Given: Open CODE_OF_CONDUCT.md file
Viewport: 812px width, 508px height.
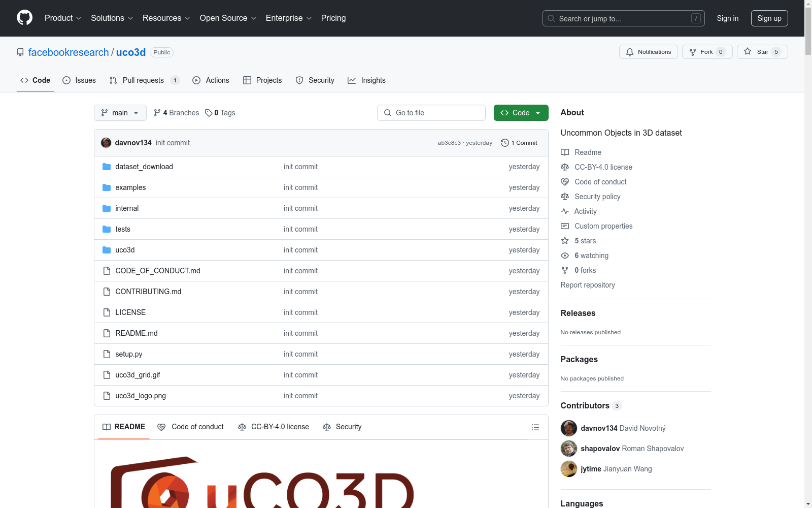Looking at the screenshot, I should click(x=158, y=271).
